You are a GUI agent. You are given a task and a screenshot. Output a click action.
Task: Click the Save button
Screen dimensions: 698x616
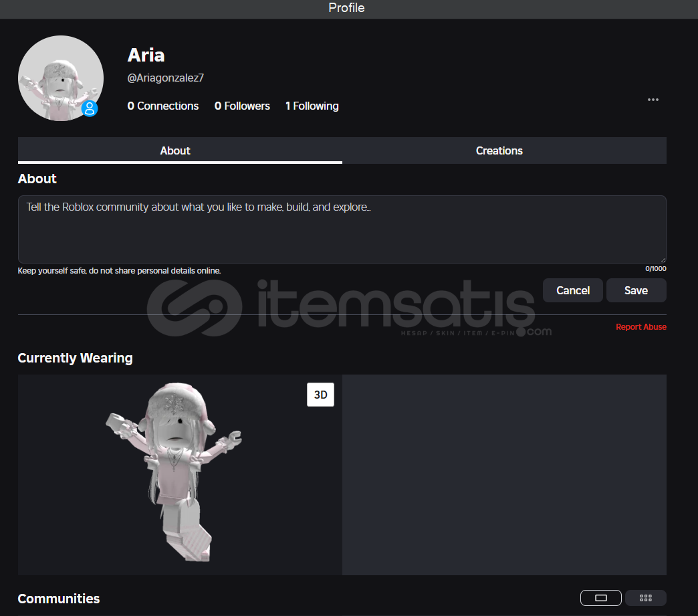[x=636, y=290]
